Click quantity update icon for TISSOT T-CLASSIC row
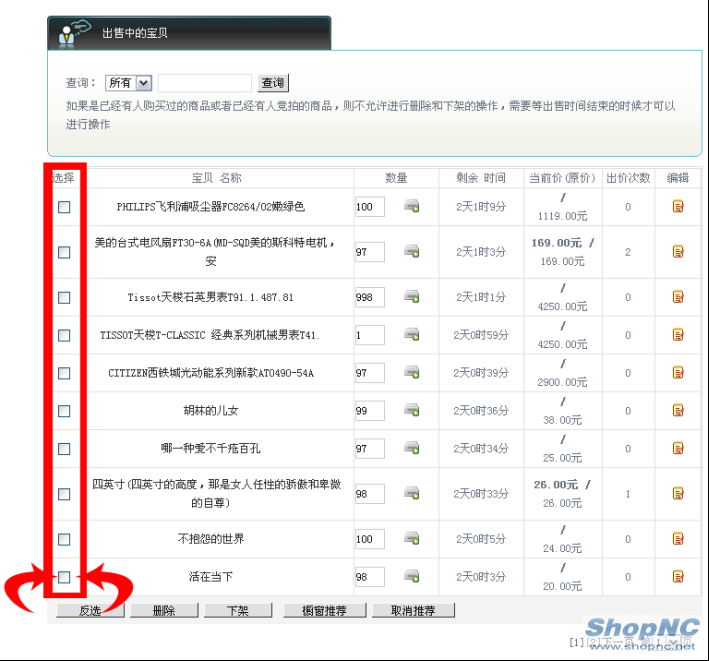This screenshot has height=661, width=709. [411, 335]
